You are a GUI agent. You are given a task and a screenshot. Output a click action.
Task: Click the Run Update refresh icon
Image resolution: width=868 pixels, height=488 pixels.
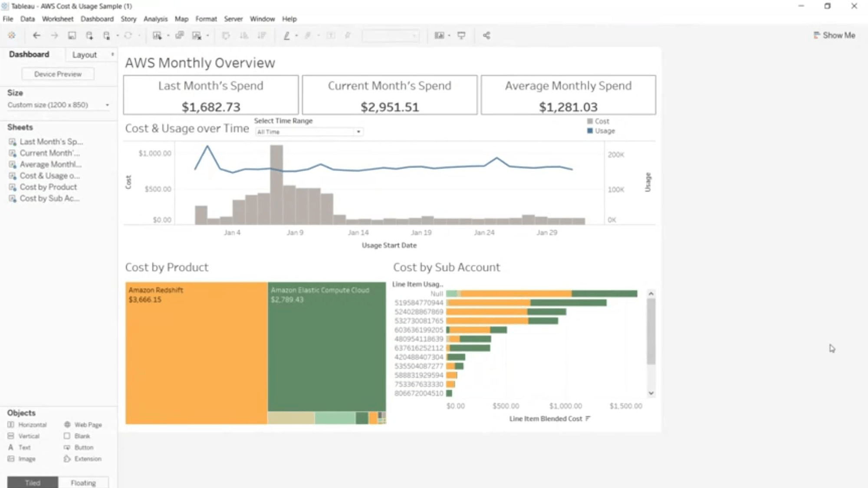[x=128, y=36]
